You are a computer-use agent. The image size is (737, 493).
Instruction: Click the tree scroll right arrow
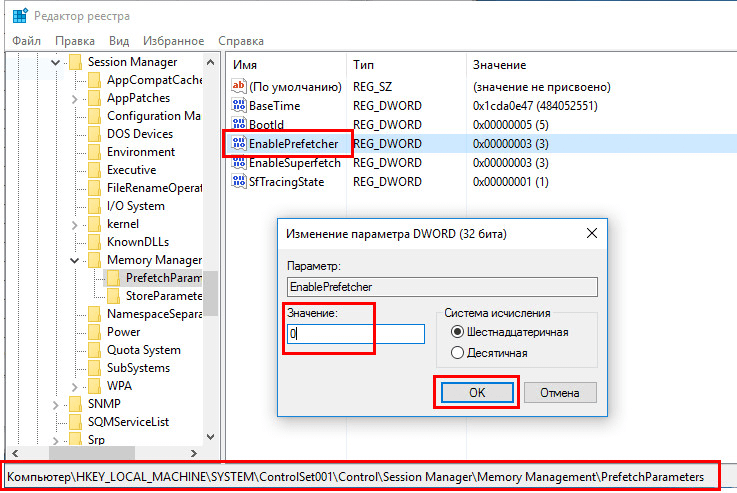click(x=194, y=453)
